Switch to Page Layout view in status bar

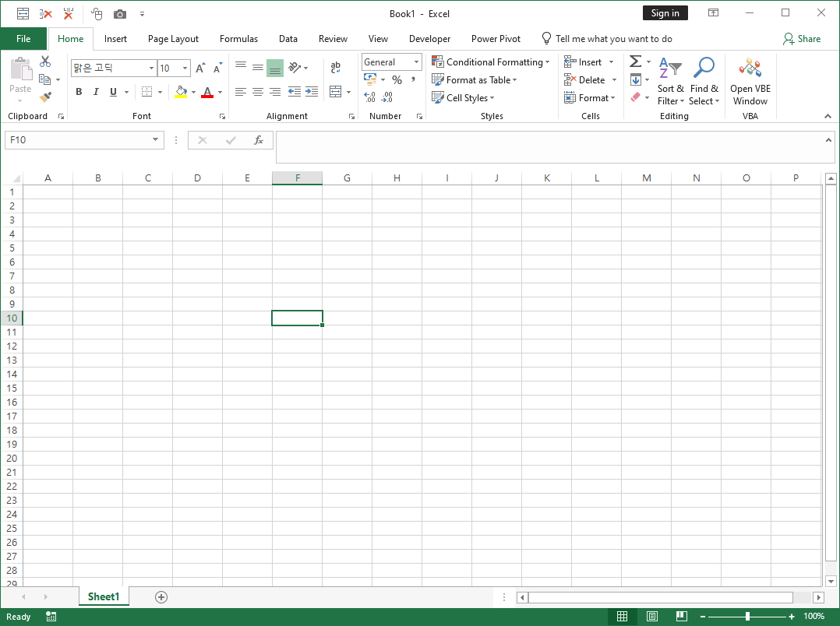click(652, 617)
